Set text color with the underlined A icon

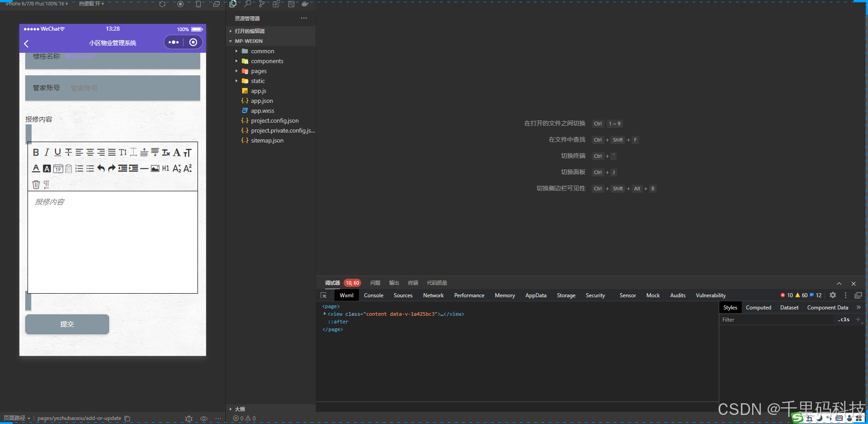click(x=36, y=168)
